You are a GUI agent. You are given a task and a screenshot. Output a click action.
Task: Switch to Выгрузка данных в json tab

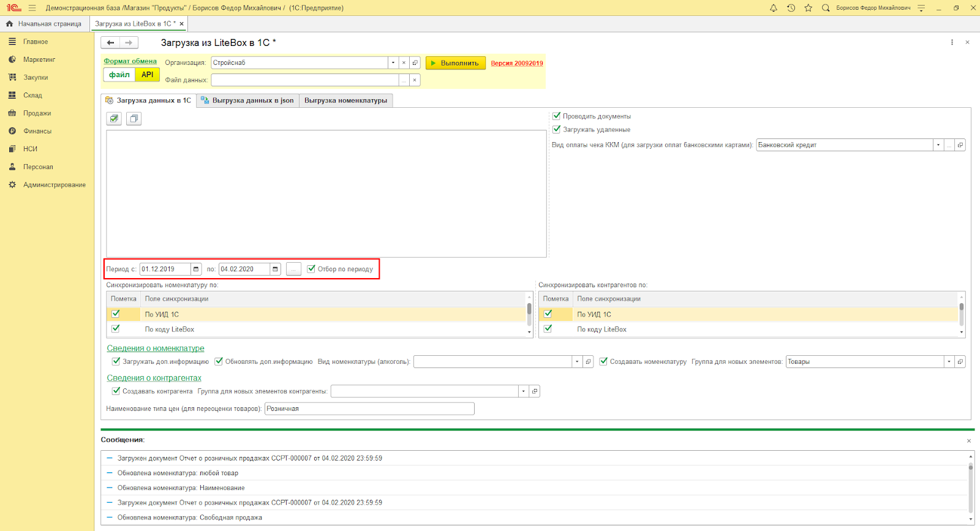(247, 100)
